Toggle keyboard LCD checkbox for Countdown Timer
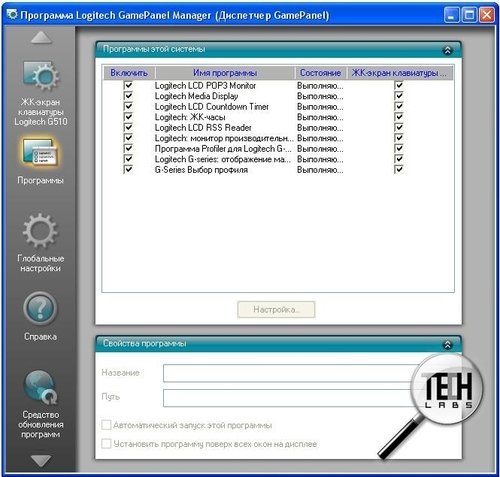The height and width of the screenshot is (477, 500). point(399,106)
